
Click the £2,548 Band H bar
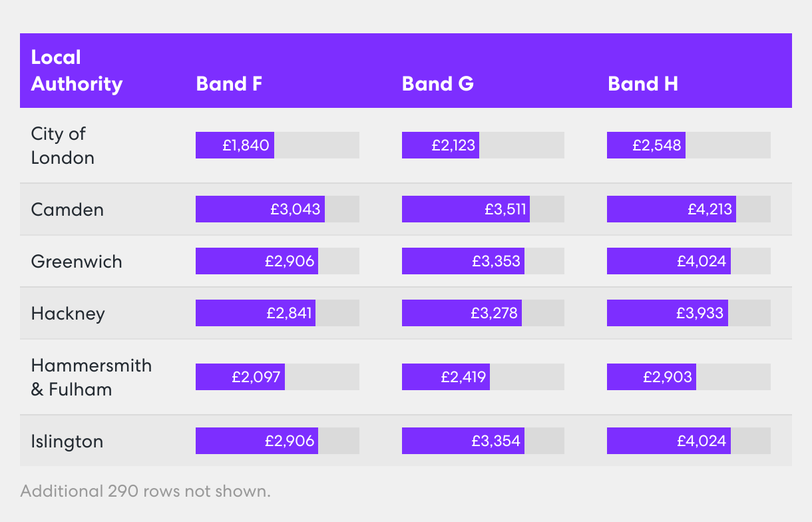[x=646, y=145]
